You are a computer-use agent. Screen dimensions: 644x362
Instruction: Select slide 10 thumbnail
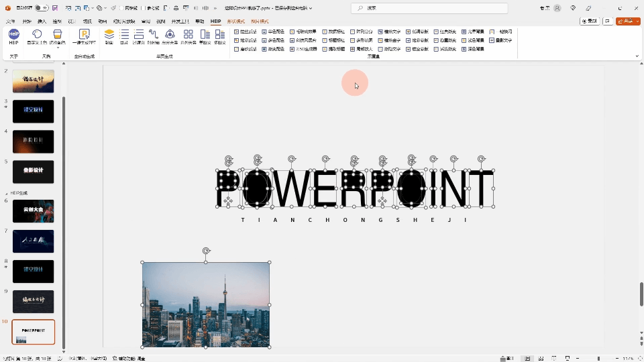(x=34, y=332)
